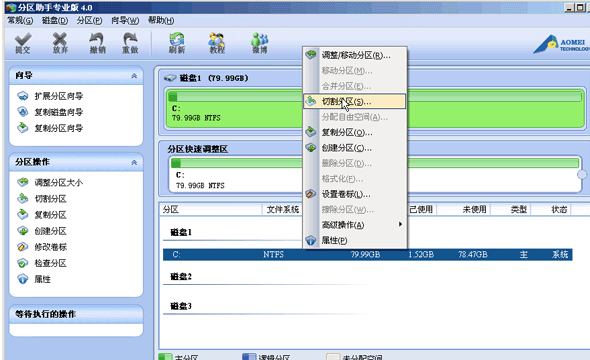Open the 向导(W) menu
This screenshot has width=590, height=360.
point(125,20)
